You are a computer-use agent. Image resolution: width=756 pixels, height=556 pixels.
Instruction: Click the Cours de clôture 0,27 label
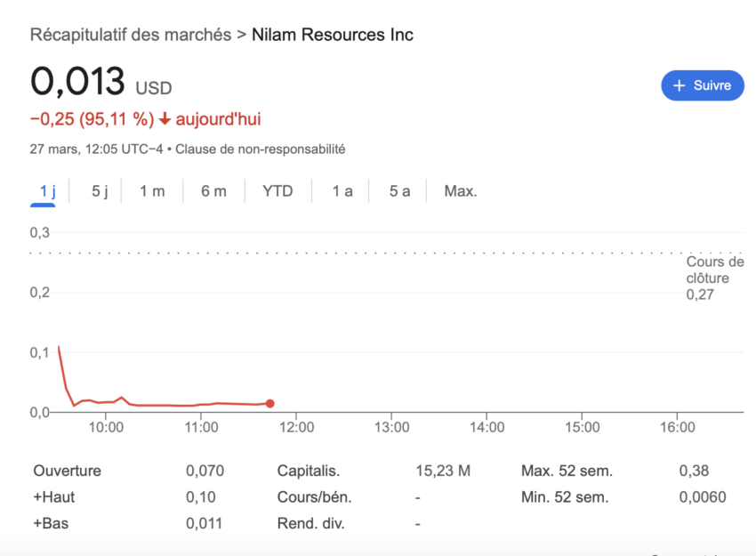(x=715, y=278)
